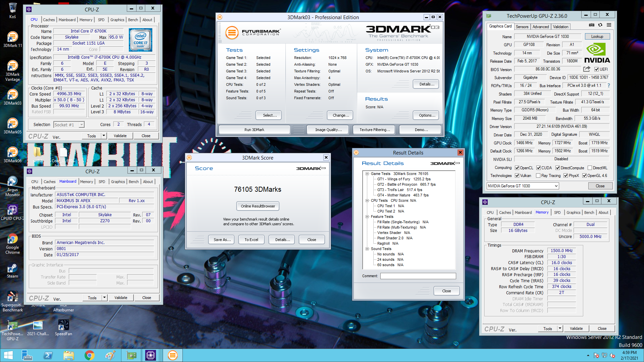
Task: Open Tools dropdown arrow in Mainboard CPU-Z window
Action: click(105, 298)
